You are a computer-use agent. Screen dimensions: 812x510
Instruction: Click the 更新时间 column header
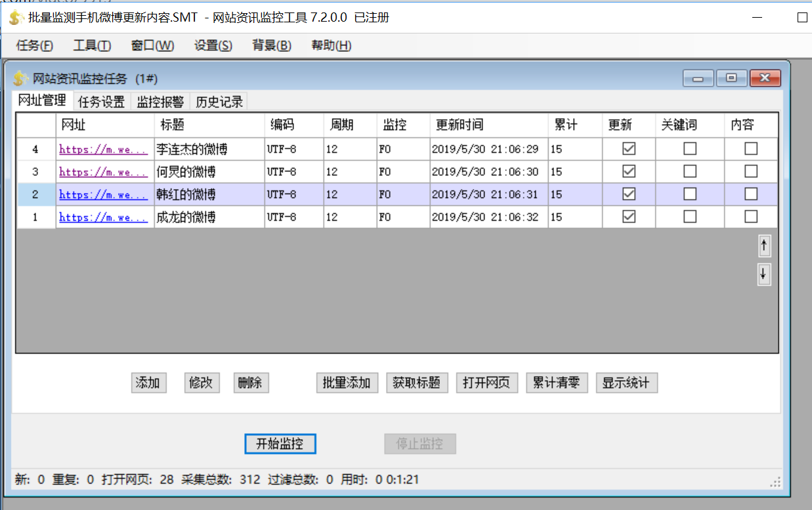[x=460, y=125]
